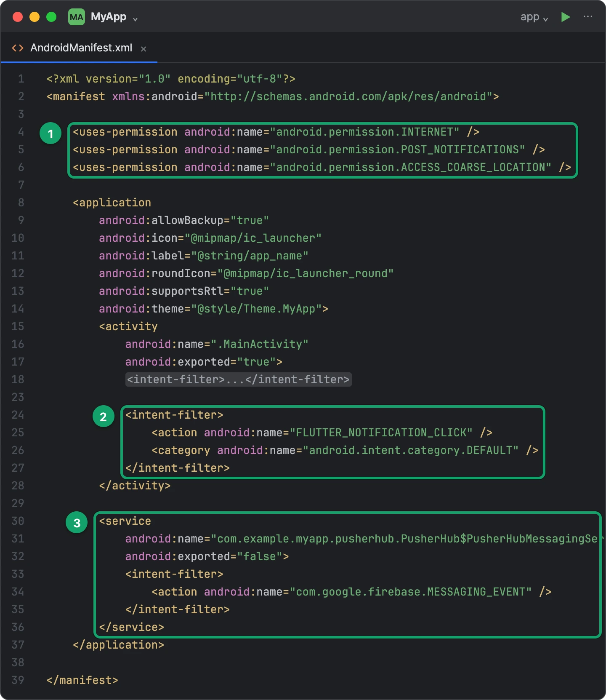The image size is (606, 700).
Task: Click the MA project icon badge
Action: (77, 17)
